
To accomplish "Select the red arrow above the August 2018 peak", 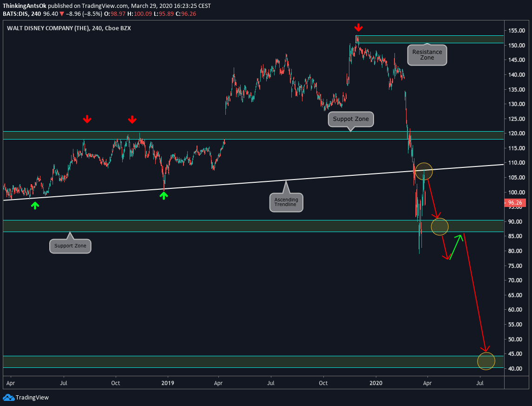I will pyautogui.click(x=87, y=119).
